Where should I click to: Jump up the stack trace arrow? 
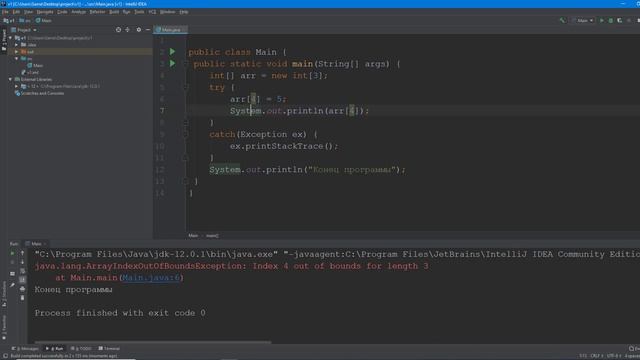coord(22,253)
